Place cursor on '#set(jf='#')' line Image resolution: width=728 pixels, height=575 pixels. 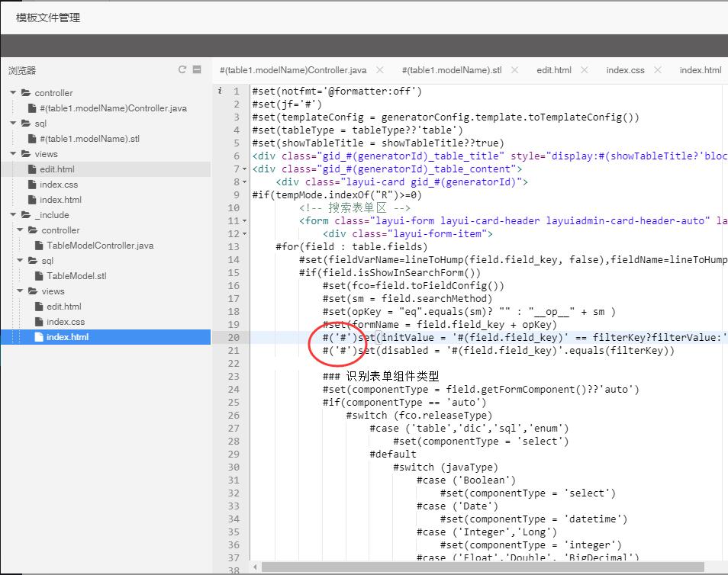(x=287, y=104)
